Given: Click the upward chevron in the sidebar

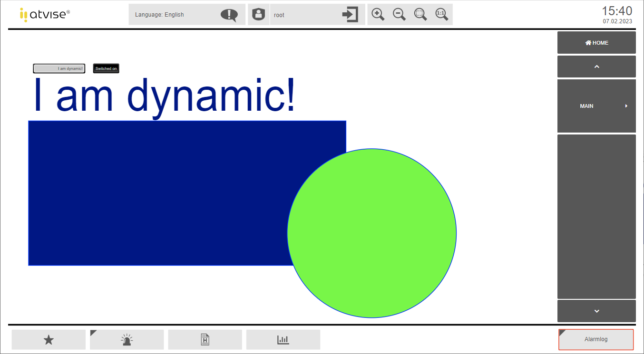Looking at the screenshot, I should point(596,66).
